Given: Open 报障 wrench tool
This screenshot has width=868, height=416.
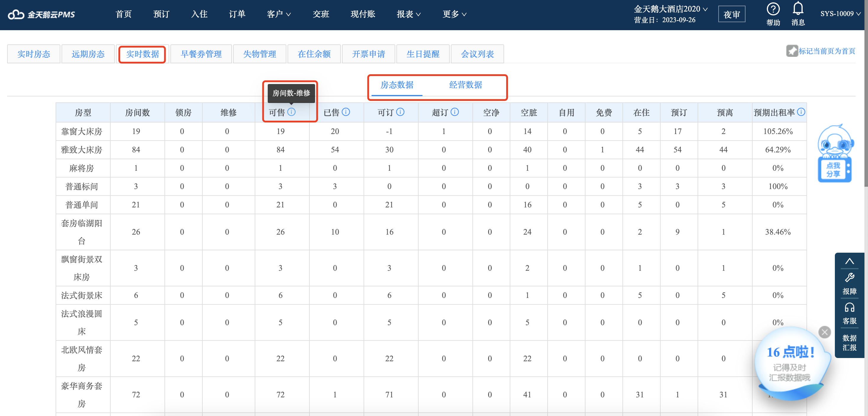Looking at the screenshot, I should [x=849, y=284].
